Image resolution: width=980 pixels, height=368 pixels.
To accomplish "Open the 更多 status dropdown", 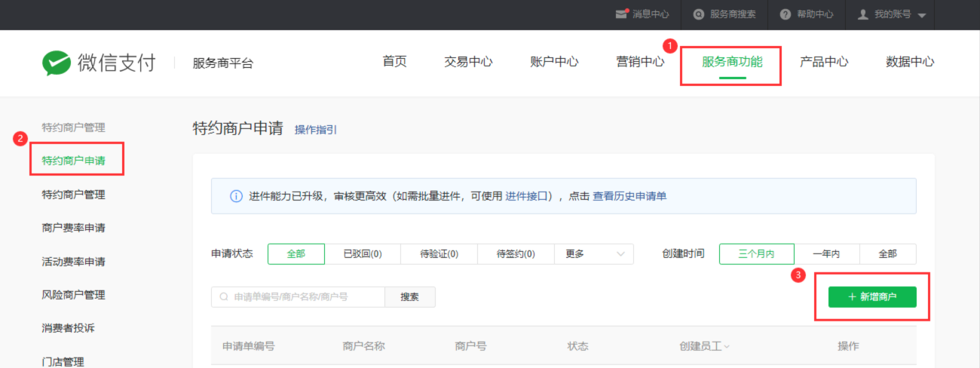I will click(x=594, y=254).
